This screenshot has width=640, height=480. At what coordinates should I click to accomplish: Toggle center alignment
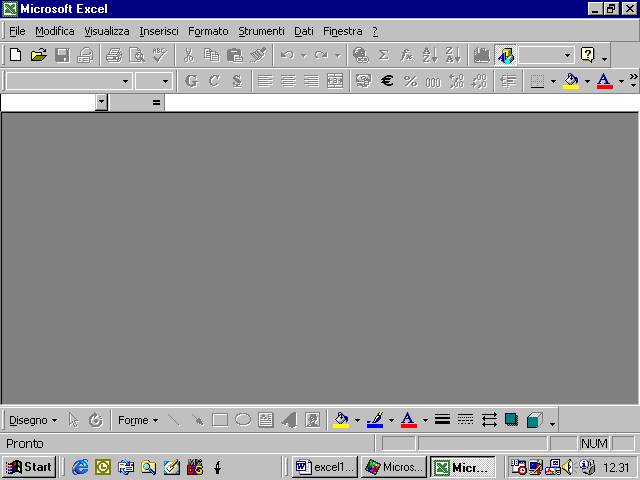pyautogui.click(x=288, y=81)
